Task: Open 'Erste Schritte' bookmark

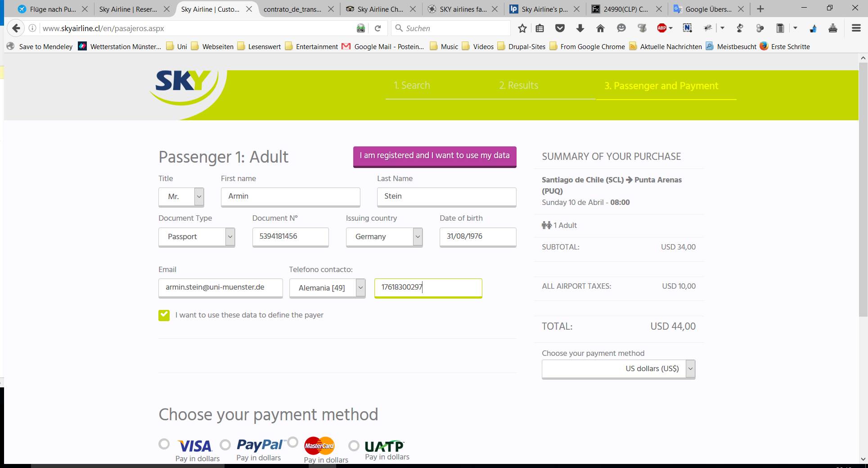Action: [x=785, y=46]
